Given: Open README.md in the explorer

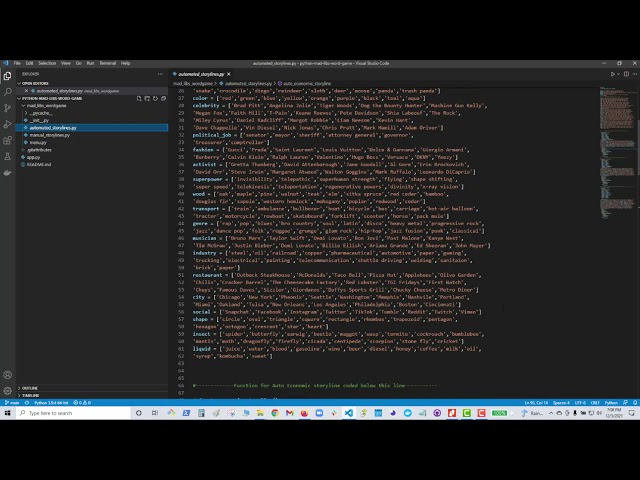Looking at the screenshot, I should coord(39,164).
